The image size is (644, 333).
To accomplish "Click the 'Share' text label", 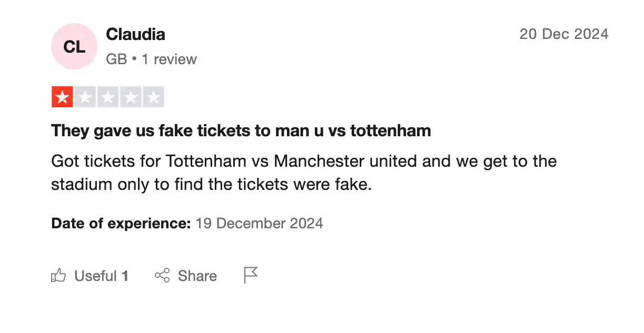I will click(197, 275).
